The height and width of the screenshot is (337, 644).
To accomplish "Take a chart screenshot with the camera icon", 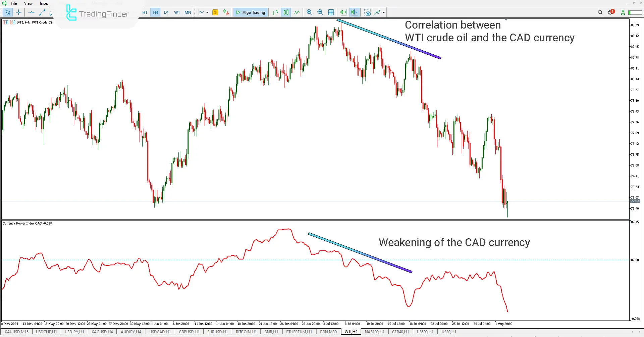I will coord(368,12).
